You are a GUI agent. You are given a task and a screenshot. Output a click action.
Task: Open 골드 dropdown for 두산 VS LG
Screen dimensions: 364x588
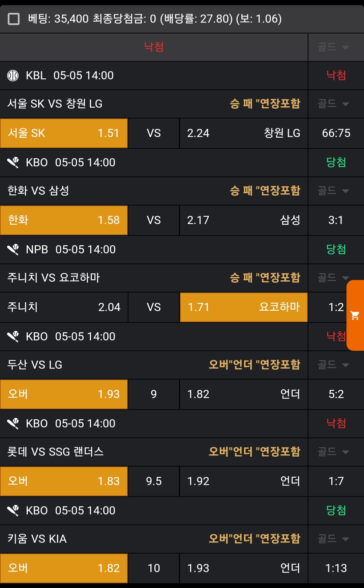point(333,365)
